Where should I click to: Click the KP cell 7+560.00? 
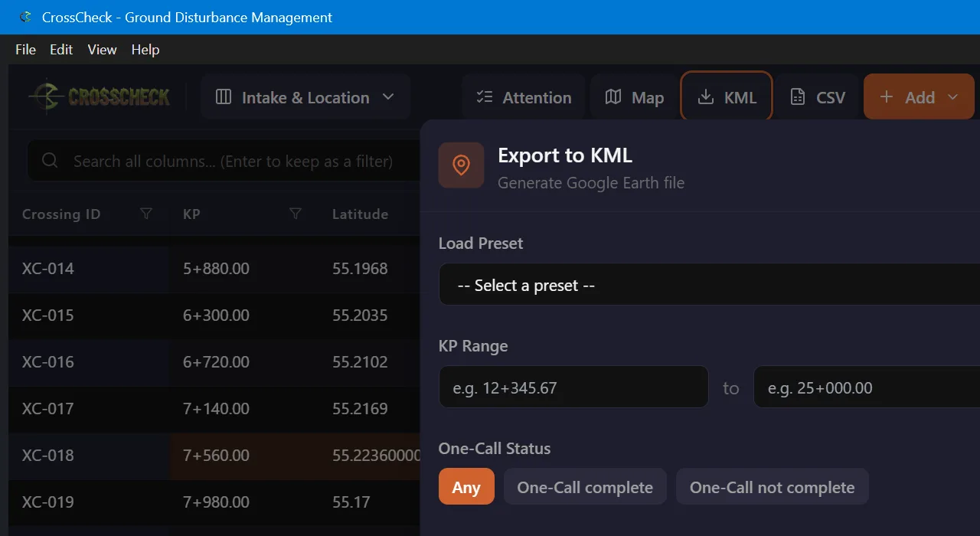[216, 456]
